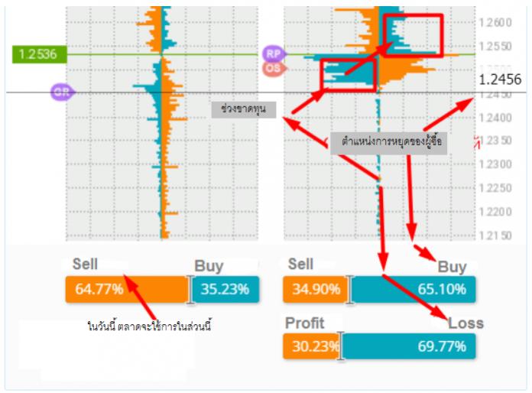The width and height of the screenshot is (532, 393).
Task: Click the gray ตำแหน่งการหยุดของผู้ซื้อ annotation label
Action: (389, 142)
